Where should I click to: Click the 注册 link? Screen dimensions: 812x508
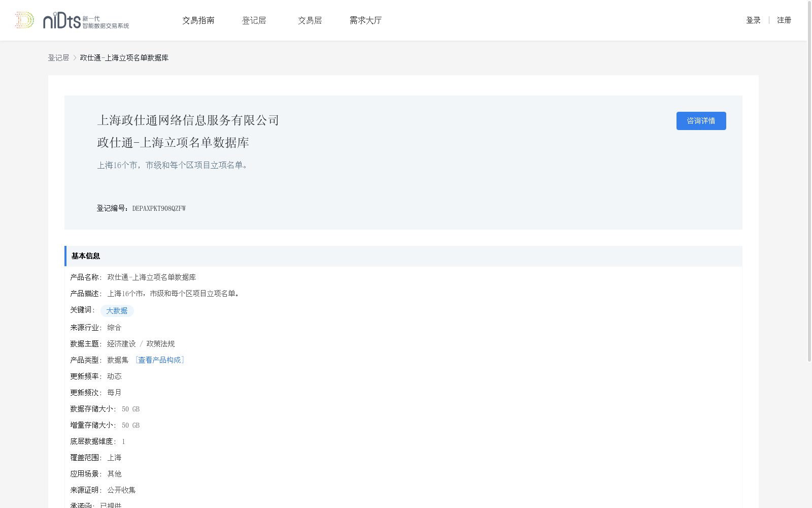pyautogui.click(x=784, y=20)
